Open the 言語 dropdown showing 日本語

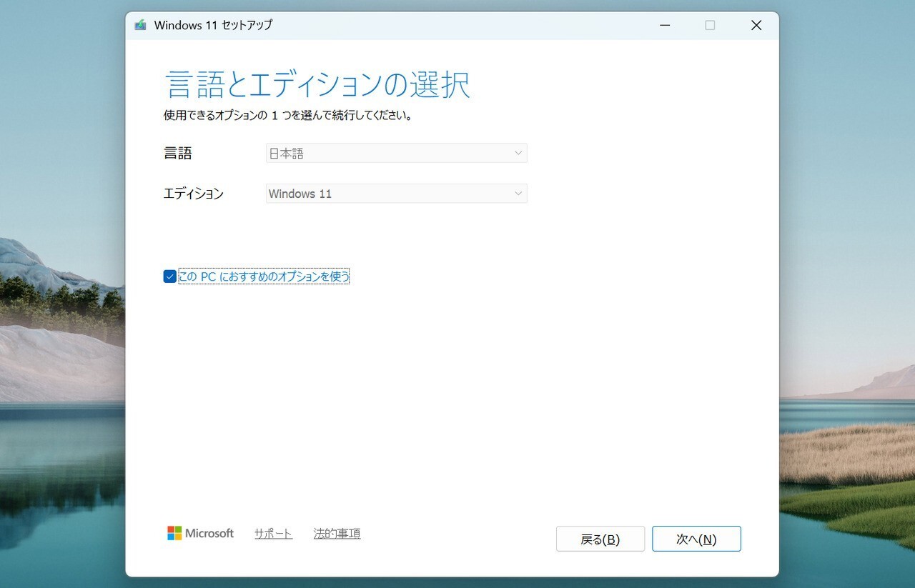(396, 153)
